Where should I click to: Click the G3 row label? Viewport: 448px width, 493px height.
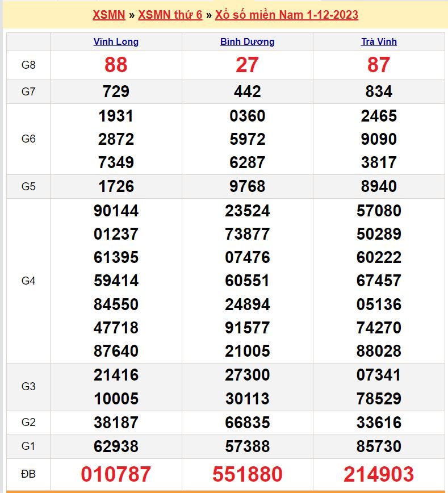28,386
